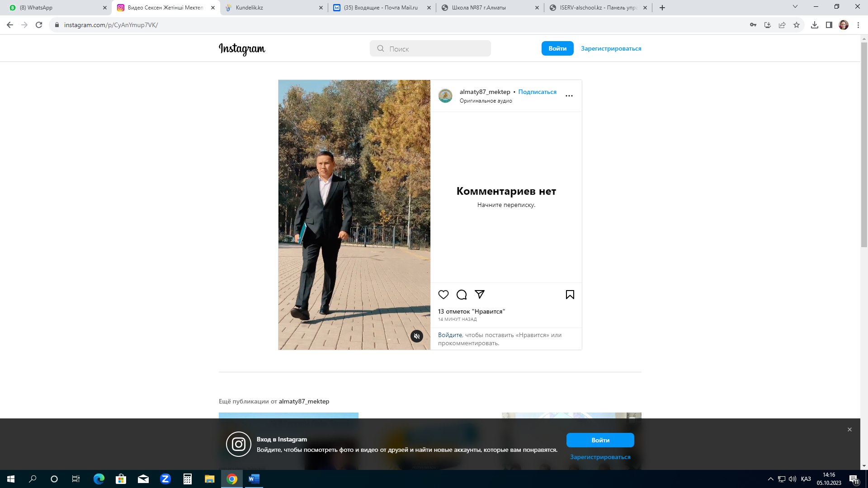Save the post with bookmark icon
The width and height of the screenshot is (868, 488).
point(570,295)
